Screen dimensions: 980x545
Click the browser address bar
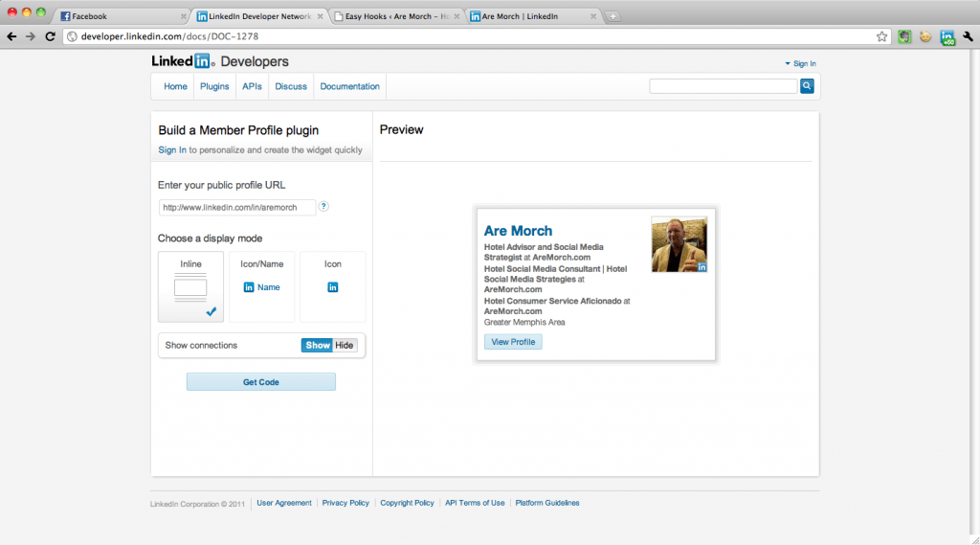pos(475,36)
